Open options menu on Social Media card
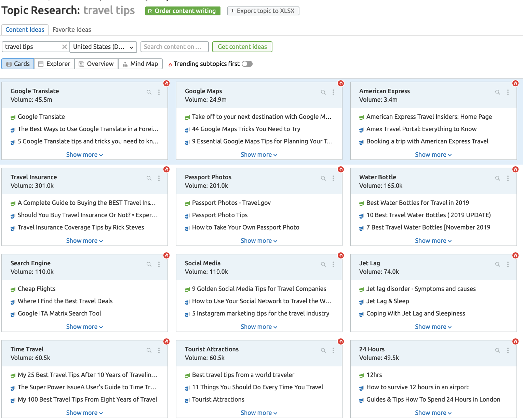 (333, 264)
